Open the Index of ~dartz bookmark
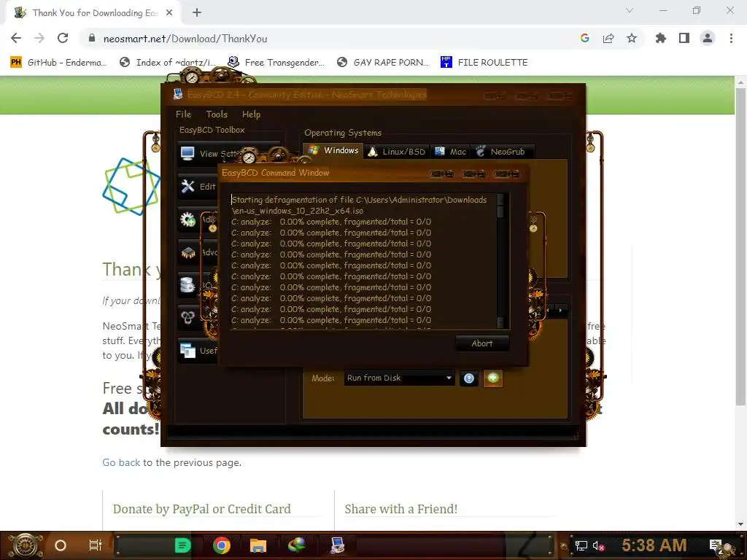This screenshot has height=560, width=747. [167, 63]
